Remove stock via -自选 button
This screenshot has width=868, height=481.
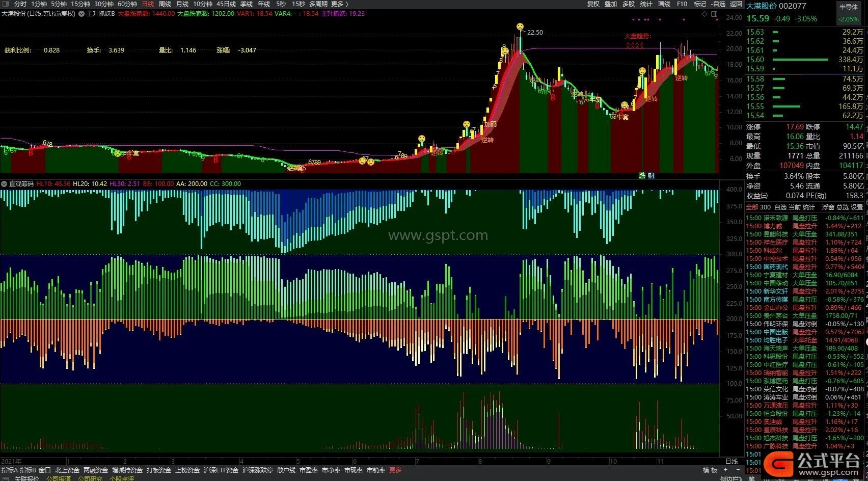click(718, 4)
